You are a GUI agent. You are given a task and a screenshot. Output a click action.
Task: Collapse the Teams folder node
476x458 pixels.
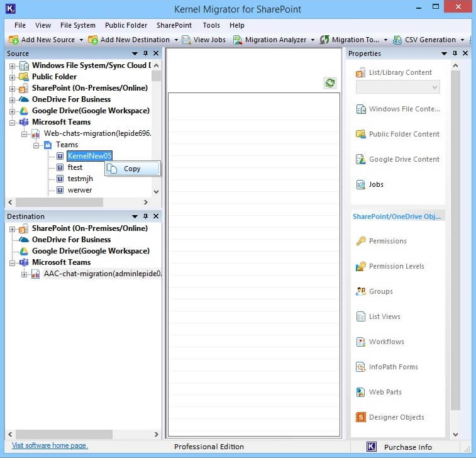36,145
